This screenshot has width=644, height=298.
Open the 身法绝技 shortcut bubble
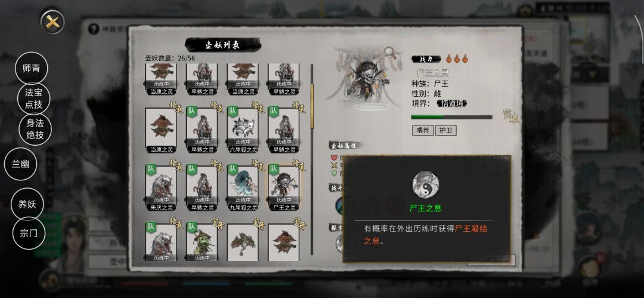point(35,129)
